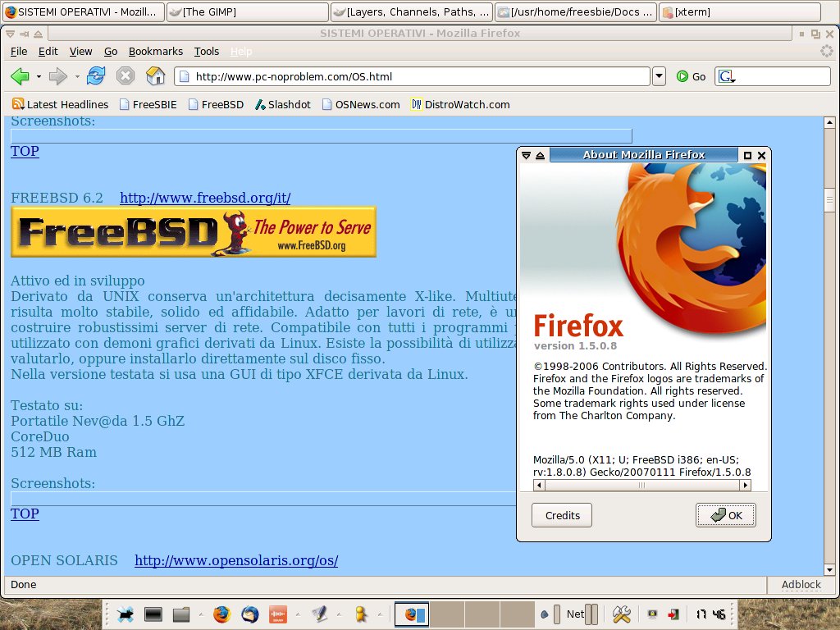
Task: Open the Slashdot bookmark in bookmarks toolbar
Action: (x=283, y=104)
